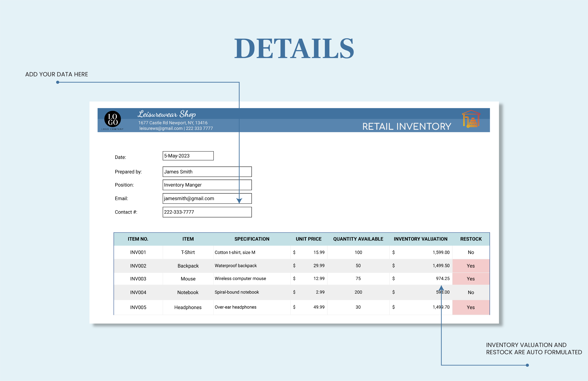Select the Waterproof backpack specification cell
This screenshot has height=381, width=588.
[252, 266]
